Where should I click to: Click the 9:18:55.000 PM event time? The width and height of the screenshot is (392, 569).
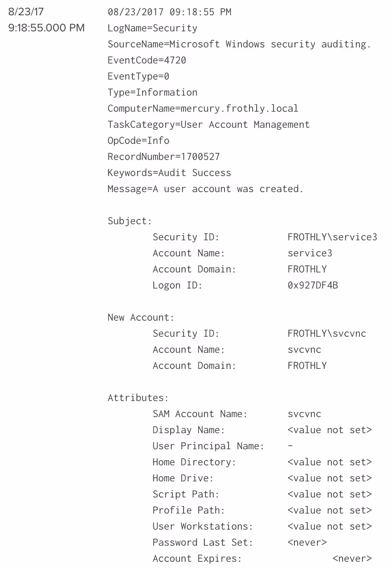pyautogui.click(x=46, y=28)
